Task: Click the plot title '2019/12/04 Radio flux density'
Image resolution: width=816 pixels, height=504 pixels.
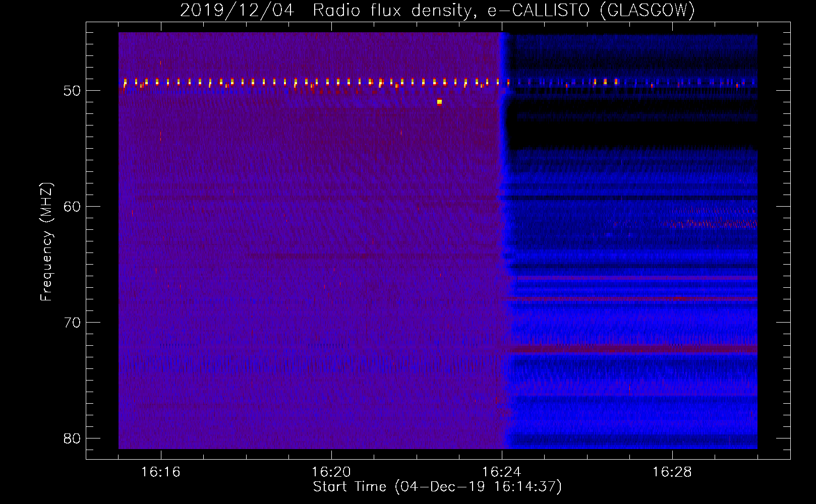Action: [x=438, y=10]
